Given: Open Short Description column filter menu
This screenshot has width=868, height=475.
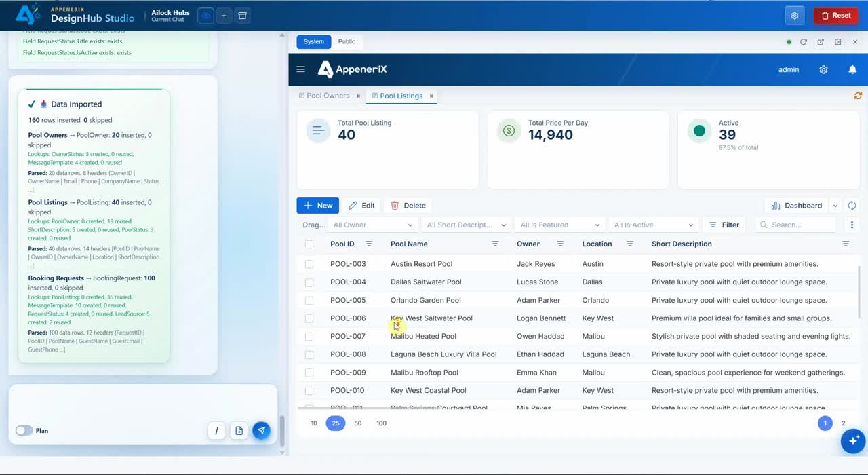Looking at the screenshot, I should [x=846, y=244].
